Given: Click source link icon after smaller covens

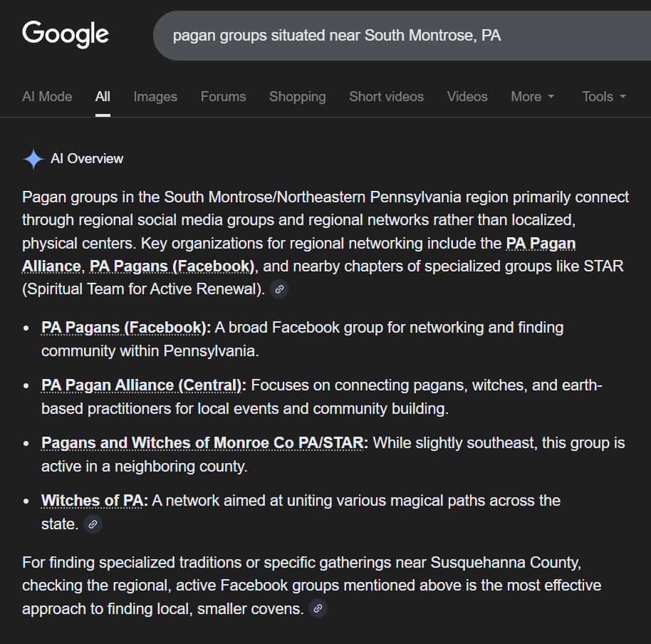Looking at the screenshot, I should click(x=318, y=609).
